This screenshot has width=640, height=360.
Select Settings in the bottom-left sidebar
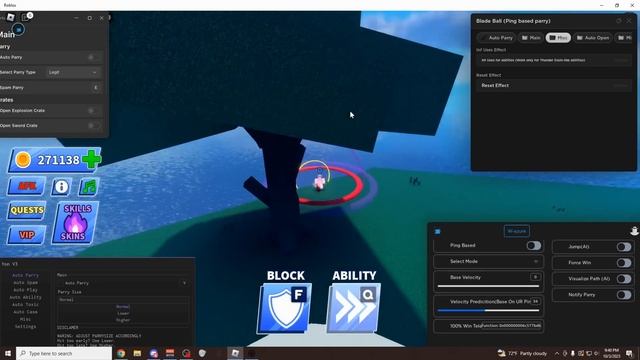pyautogui.click(x=25, y=327)
